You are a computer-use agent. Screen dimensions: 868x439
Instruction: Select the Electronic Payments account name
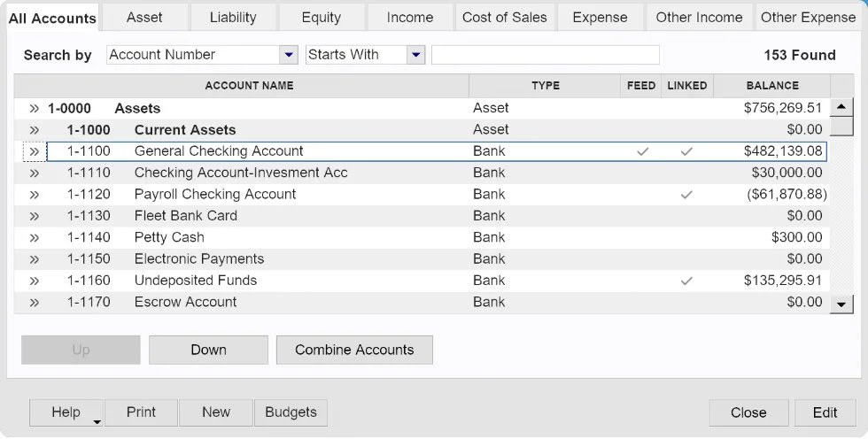(199, 259)
